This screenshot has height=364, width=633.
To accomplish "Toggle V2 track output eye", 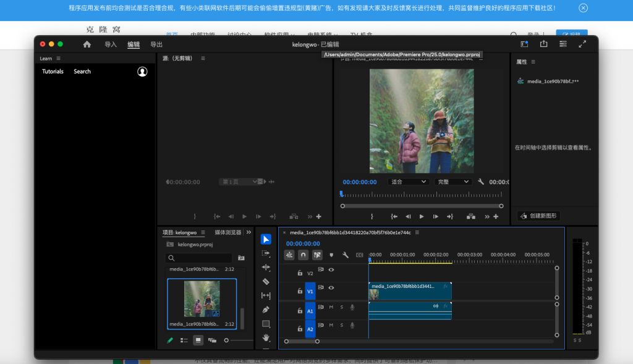I will [x=331, y=269].
